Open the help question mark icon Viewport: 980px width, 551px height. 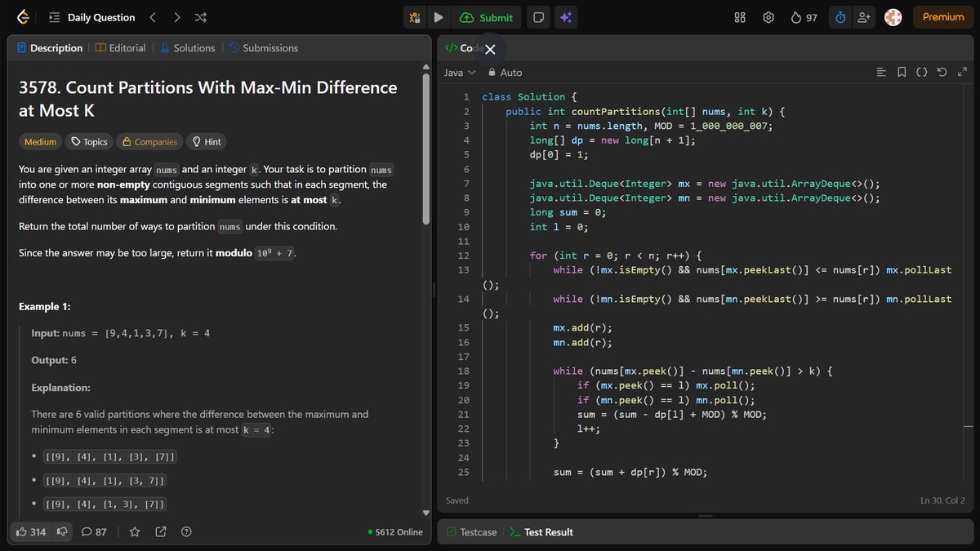pyautogui.click(x=186, y=532)
